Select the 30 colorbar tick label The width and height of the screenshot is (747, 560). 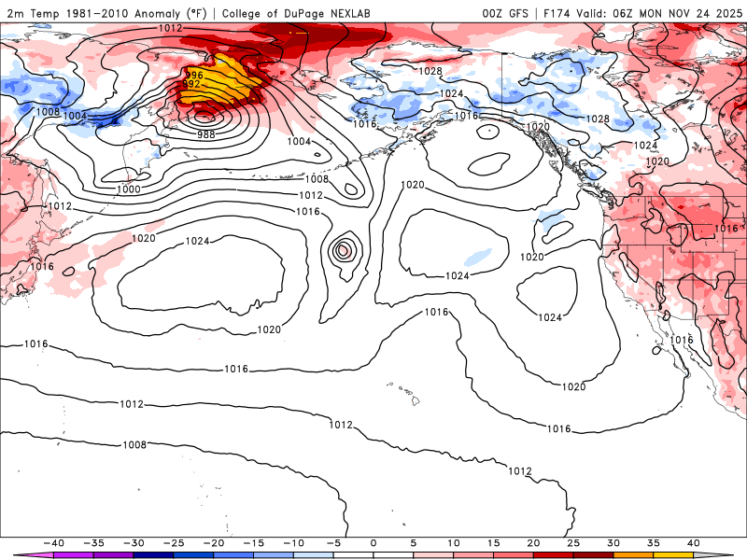coord(613,543)
